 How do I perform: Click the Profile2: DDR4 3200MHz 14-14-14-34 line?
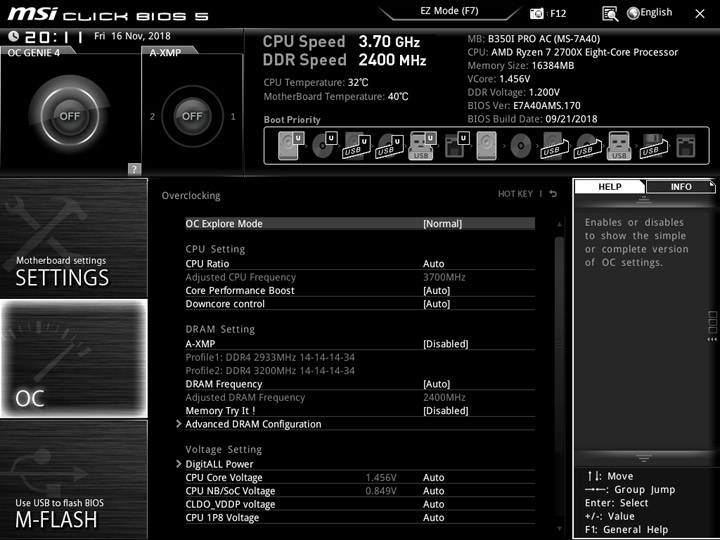click(x=270, y=371)
